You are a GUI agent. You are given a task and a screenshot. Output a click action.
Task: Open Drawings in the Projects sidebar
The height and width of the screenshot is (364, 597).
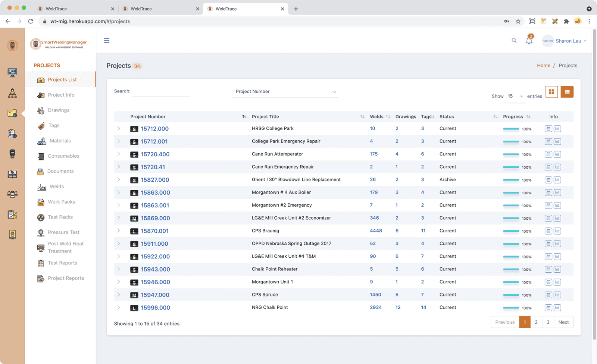pos(59,110)
